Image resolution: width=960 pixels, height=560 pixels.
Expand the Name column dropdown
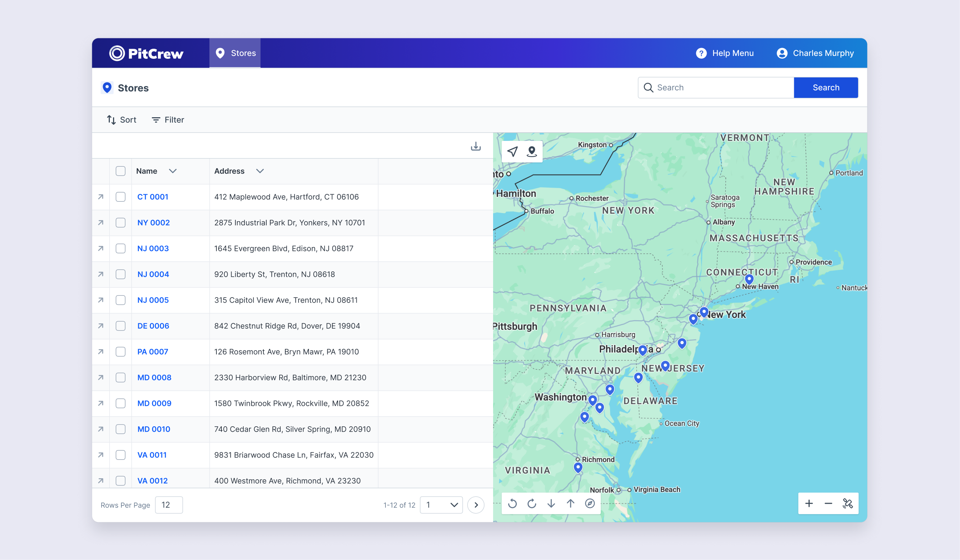coord(173,171)
